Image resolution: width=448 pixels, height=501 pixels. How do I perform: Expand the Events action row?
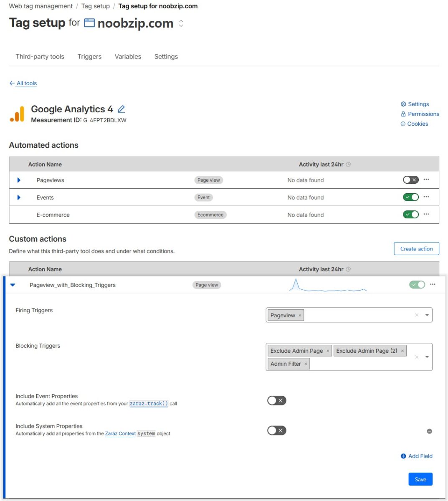[x=19, y=197]
